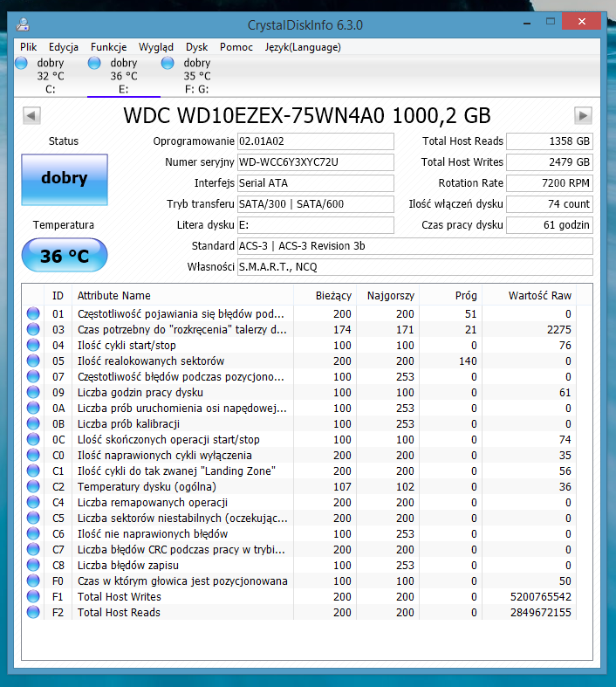616x687 pixels.
Task: Click status orb for attribute 03
Action: [33, 329]
